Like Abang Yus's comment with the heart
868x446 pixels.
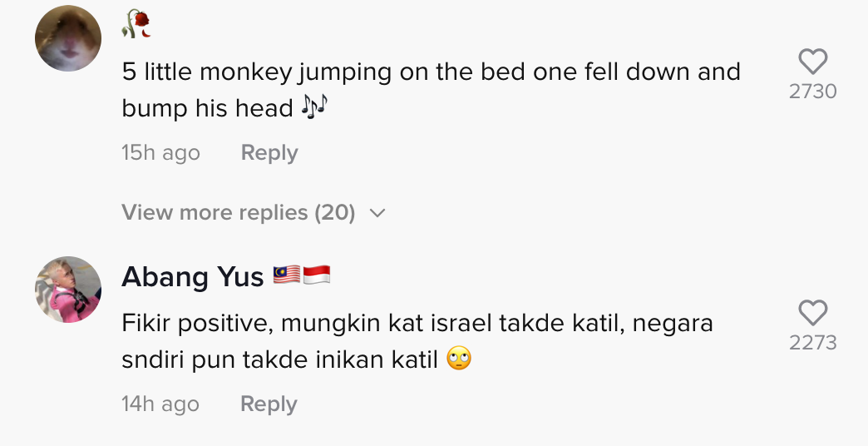(812, 313)
